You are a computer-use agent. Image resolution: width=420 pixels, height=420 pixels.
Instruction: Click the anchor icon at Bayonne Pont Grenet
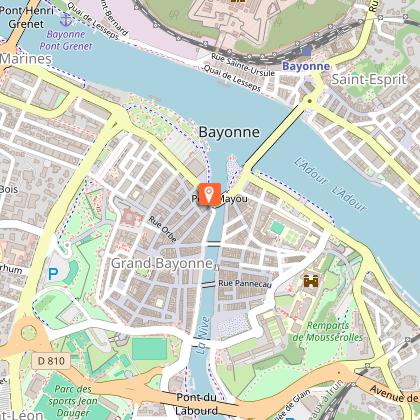[66, 19]
